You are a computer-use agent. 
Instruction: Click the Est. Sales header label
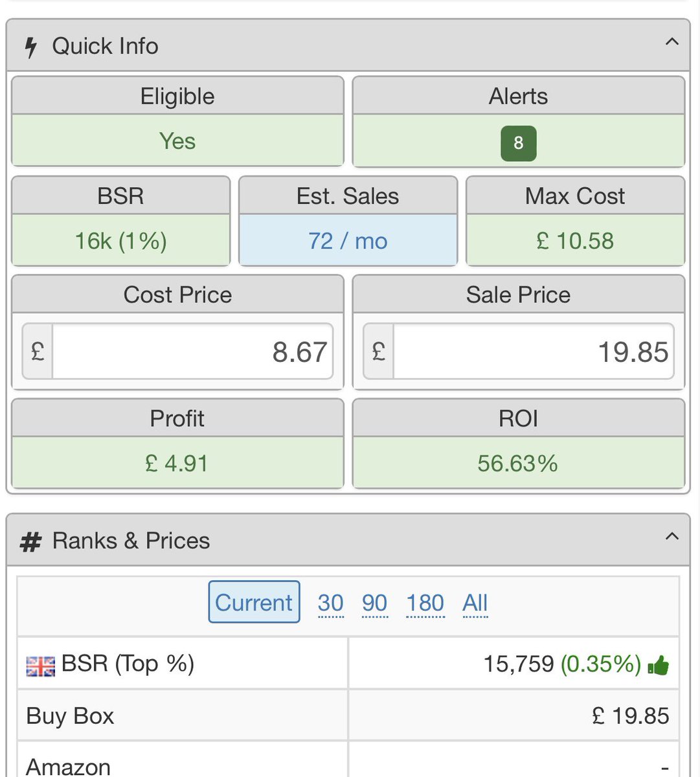click(x=348, y=196)
